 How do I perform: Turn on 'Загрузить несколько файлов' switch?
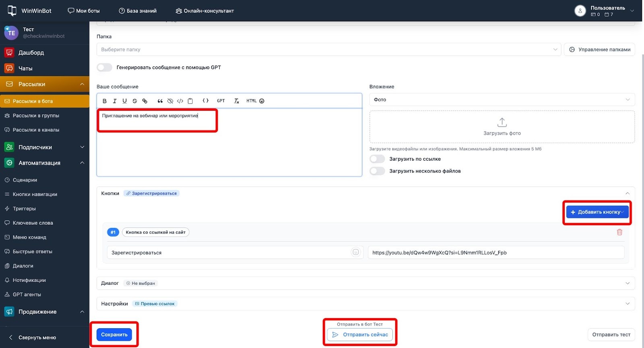tap(377, 171)
